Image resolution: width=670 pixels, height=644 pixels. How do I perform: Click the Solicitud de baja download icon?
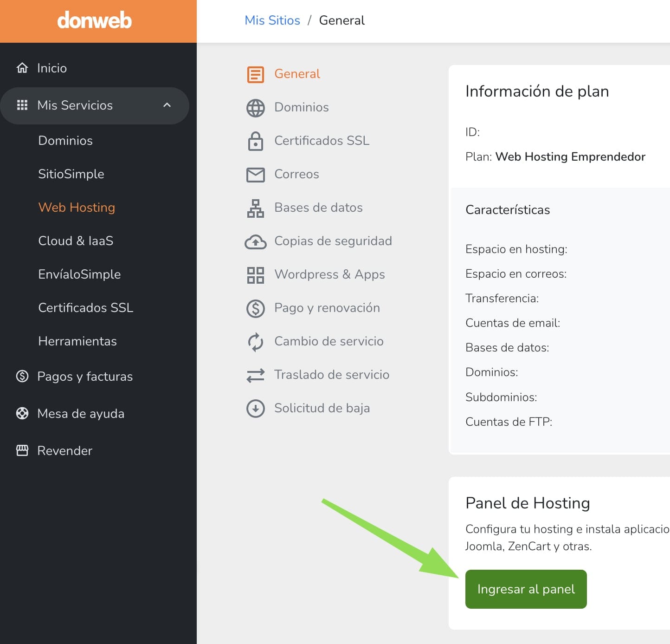256,409
